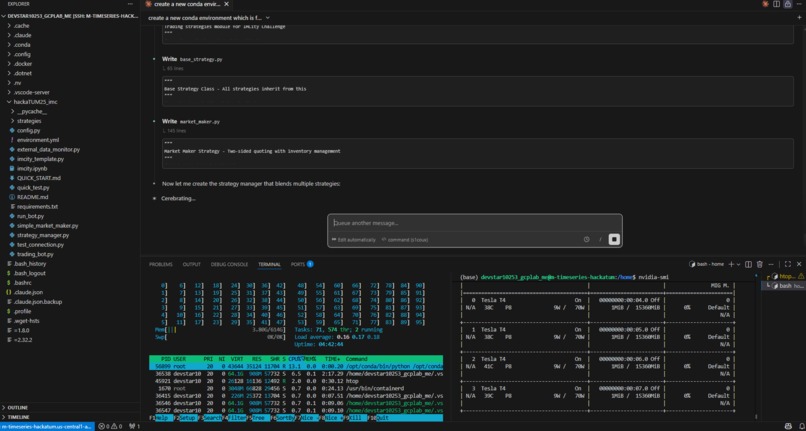Switch to the PROBLEMS tab
Image resolution: width=806 pixels, height=431 pixels.
(160, 264)
